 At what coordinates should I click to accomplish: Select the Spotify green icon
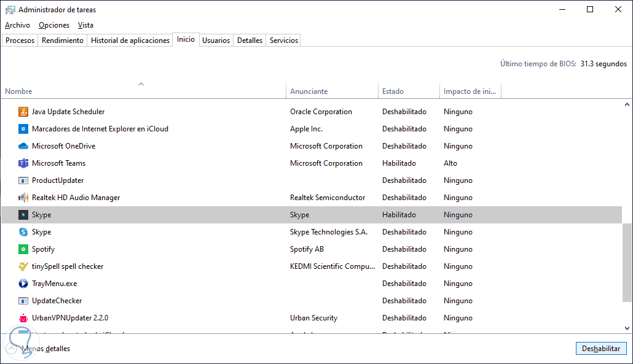(x=23, y=249)
